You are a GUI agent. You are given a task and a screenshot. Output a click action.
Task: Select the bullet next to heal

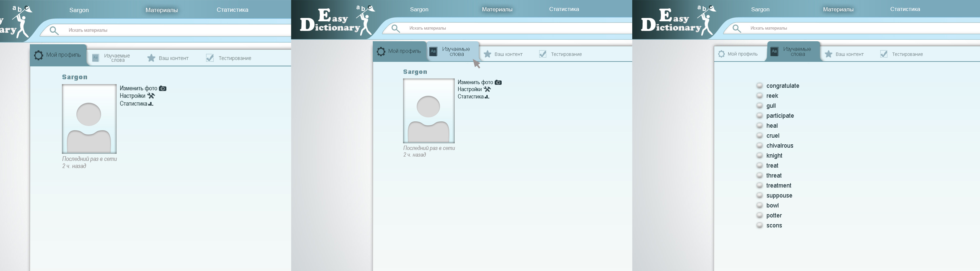pos(760,125)
